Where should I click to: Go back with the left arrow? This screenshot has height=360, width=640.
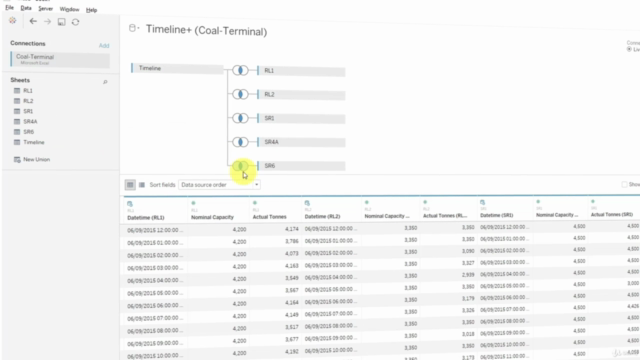pos(33,21)
